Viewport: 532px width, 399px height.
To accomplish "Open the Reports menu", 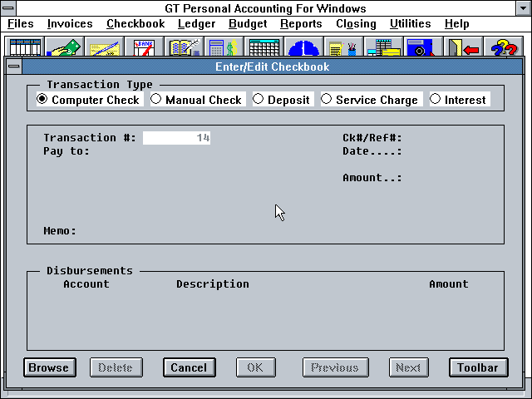I will [301, 24].
